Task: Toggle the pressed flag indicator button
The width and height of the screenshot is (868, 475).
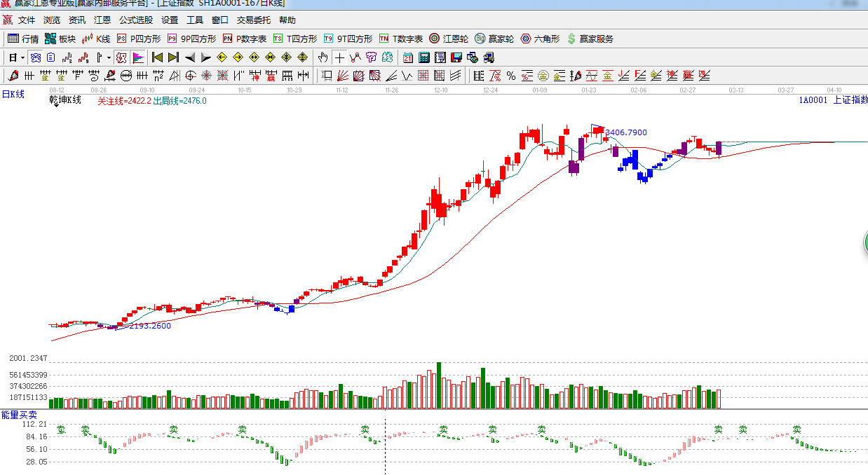Action: (x=137, y=57)
